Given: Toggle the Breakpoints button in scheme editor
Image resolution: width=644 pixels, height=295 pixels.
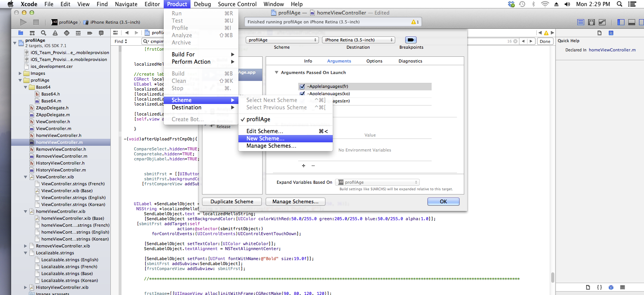Looking at the screenshot, I should click(411, 40).
